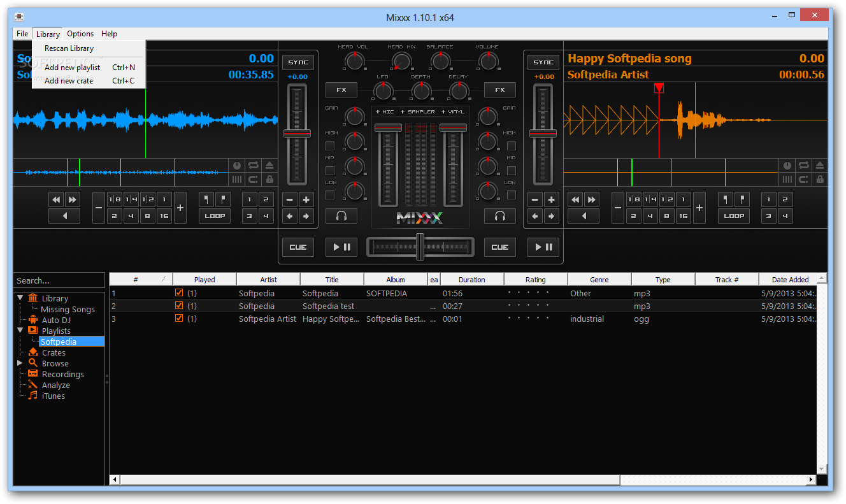Toggle left deck headphone cue button
Screen dimensions: 846x504
[341, 216]
